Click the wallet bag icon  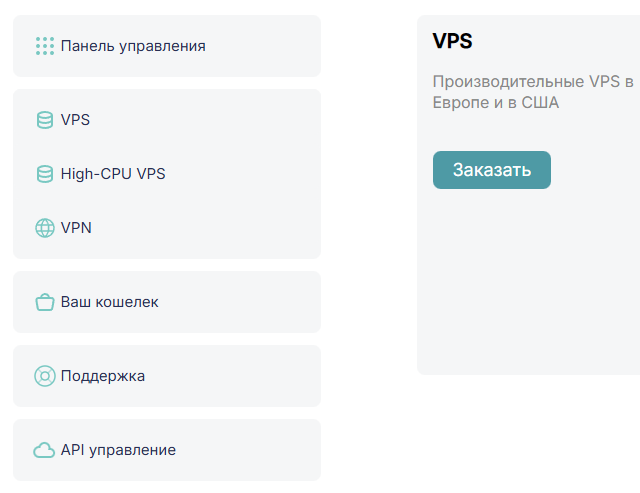point(44,302)
